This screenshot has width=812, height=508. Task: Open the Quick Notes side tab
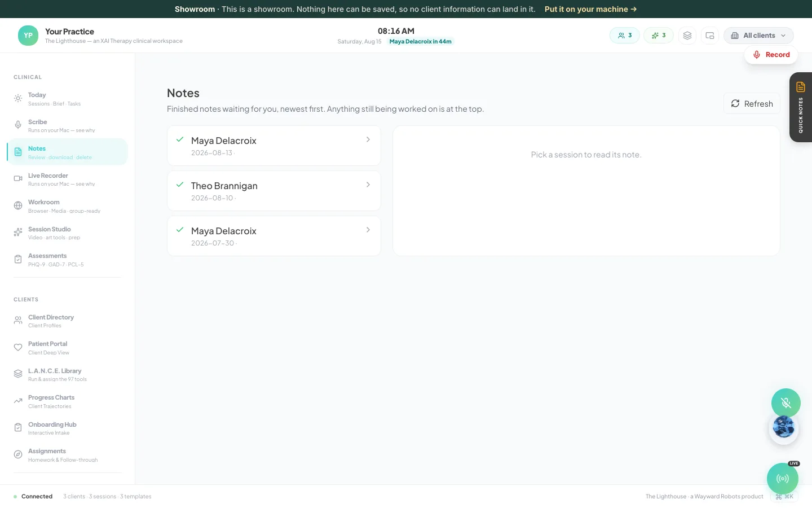801,107
